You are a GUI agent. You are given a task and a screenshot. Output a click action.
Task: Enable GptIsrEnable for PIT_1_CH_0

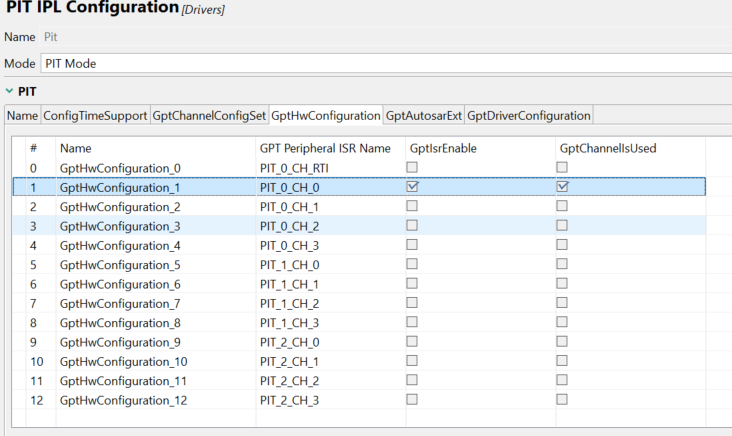(x=412, y=264)
